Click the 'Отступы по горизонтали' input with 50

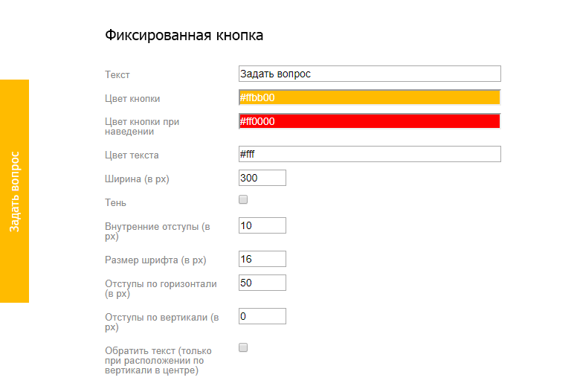[262, 283]
